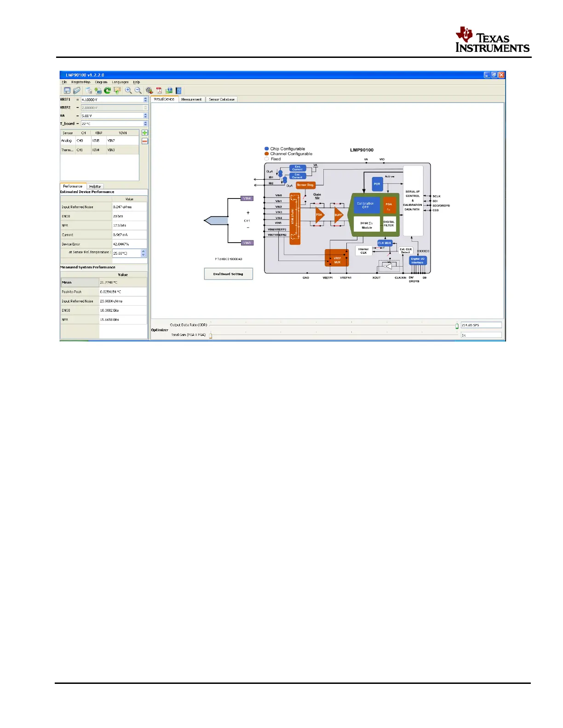The height and width of the screenshot is (728, 563).
Task: Click the Eval Board Setting button
Action: (228, 274)
